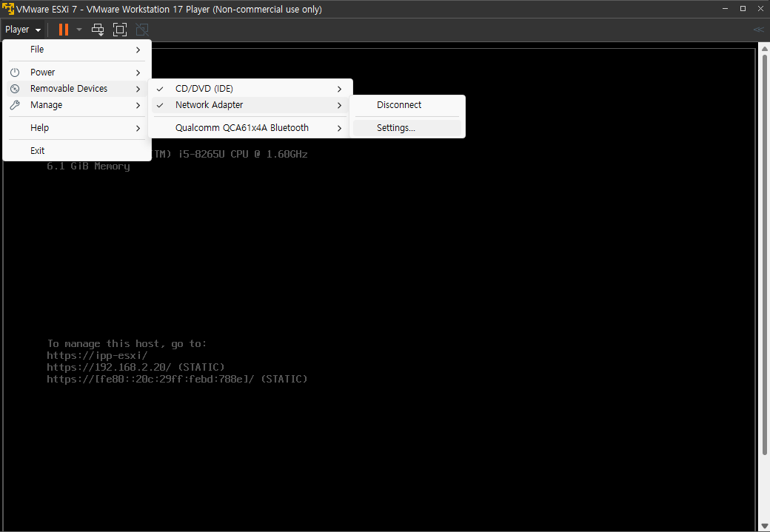Close the VMware Player window
770x532 pixels.
click(760, 8)
